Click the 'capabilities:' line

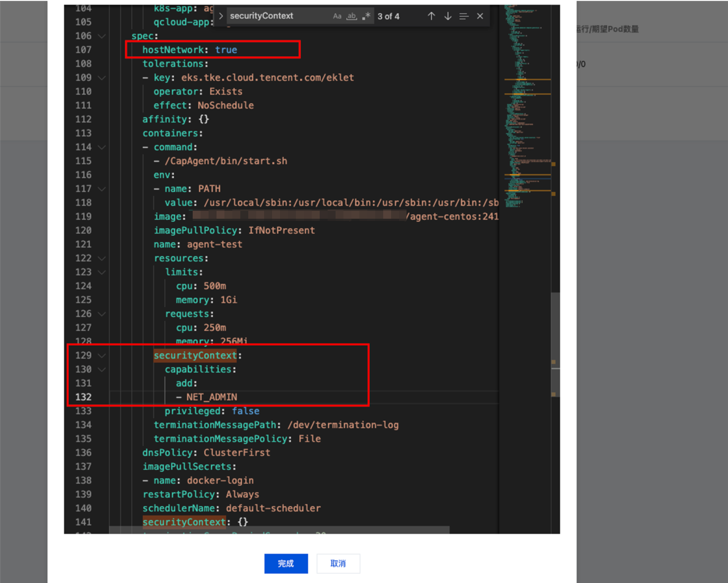tap(201, 370)
